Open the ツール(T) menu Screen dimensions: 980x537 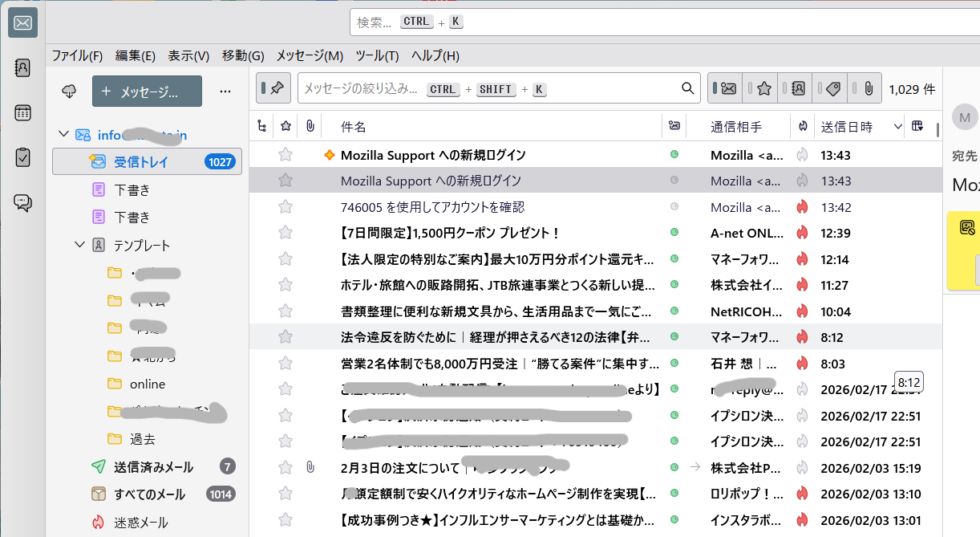coord(377,55)
